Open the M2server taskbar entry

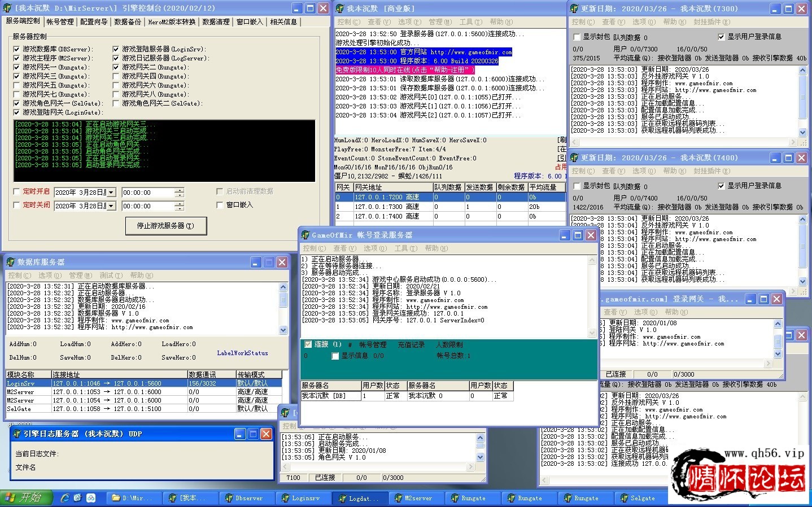coord(413,498)
